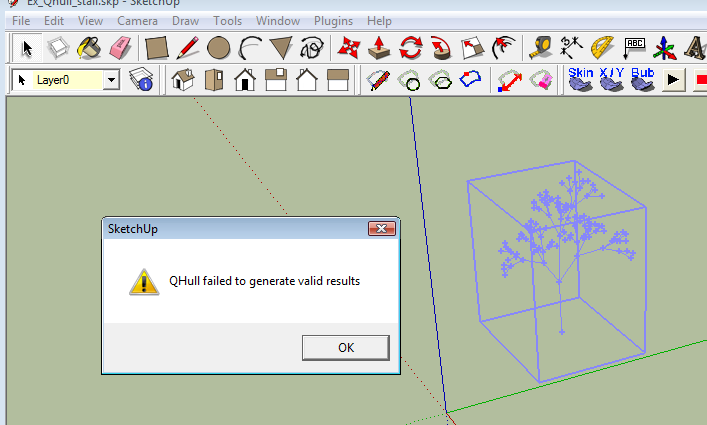The image size is (707, 425).
Task: Open the Camera menu
Action: pos(138,21)
